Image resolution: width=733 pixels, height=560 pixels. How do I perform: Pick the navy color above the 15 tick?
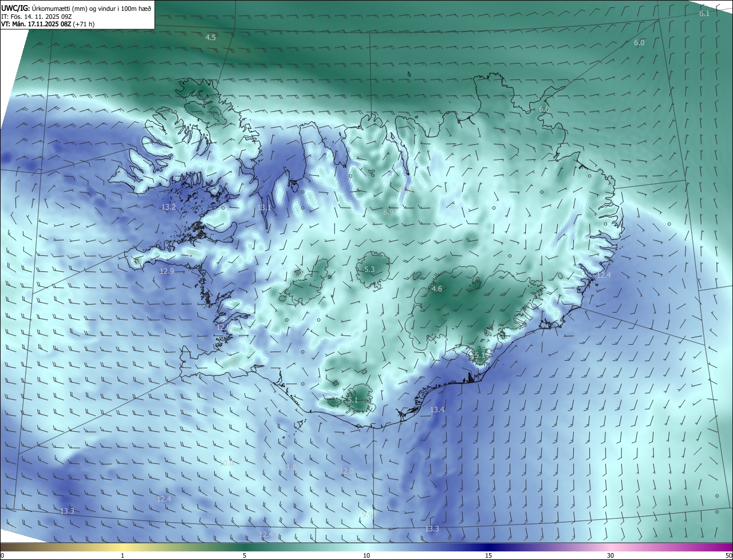pos(488,547)
